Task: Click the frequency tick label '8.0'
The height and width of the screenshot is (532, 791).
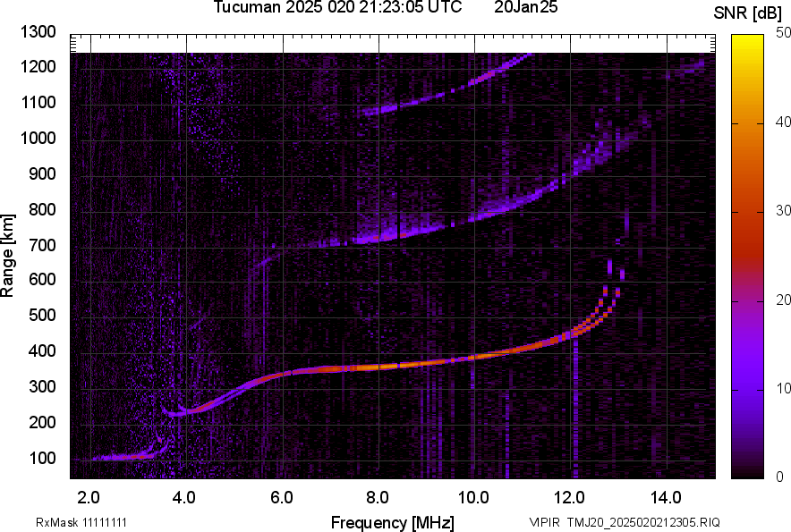Action: point(377,498)
